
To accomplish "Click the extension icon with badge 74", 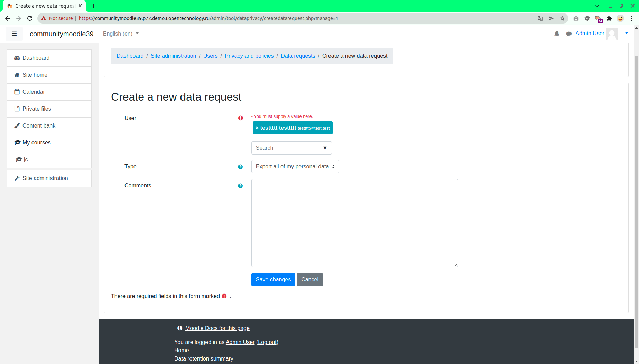I will (599, 19).
